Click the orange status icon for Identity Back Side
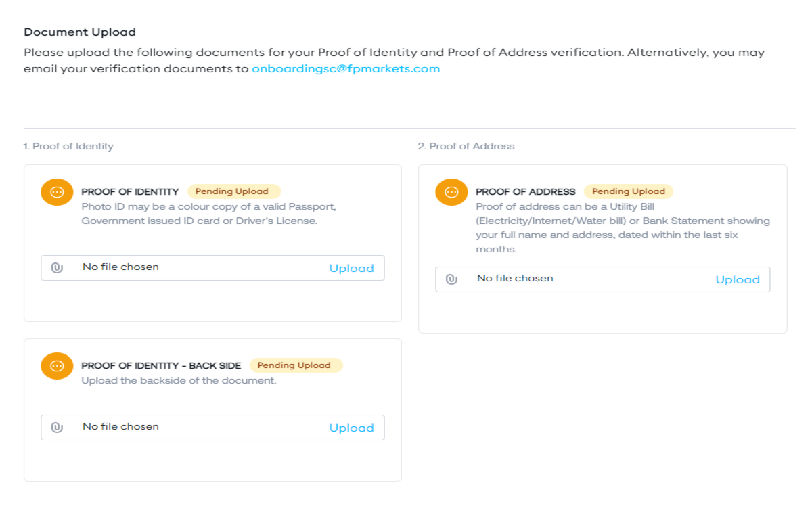Image resolution: width=812 pixels, height=506 pixels. (57, 366)
